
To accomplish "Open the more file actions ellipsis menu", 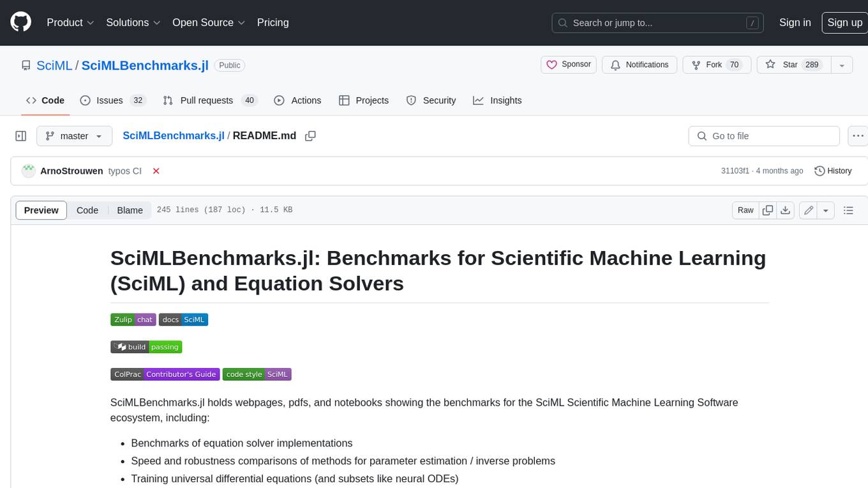I will point(858,136).
